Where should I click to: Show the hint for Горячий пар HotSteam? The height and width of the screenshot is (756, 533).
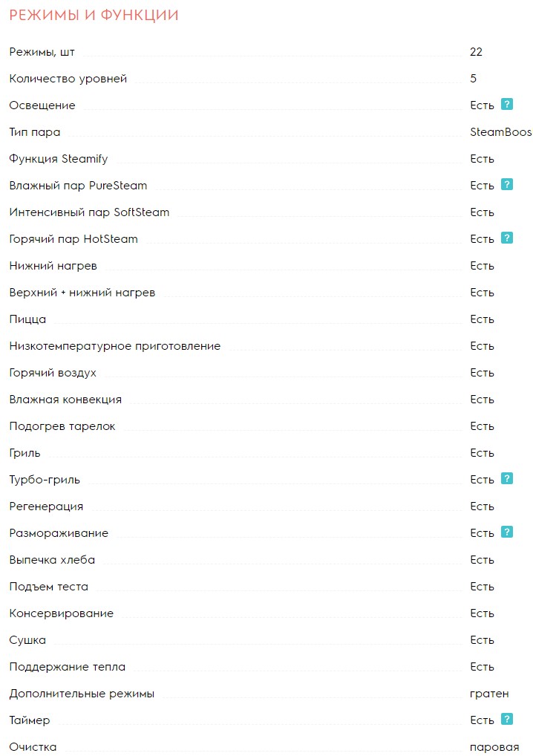click(x=507, y=238)
